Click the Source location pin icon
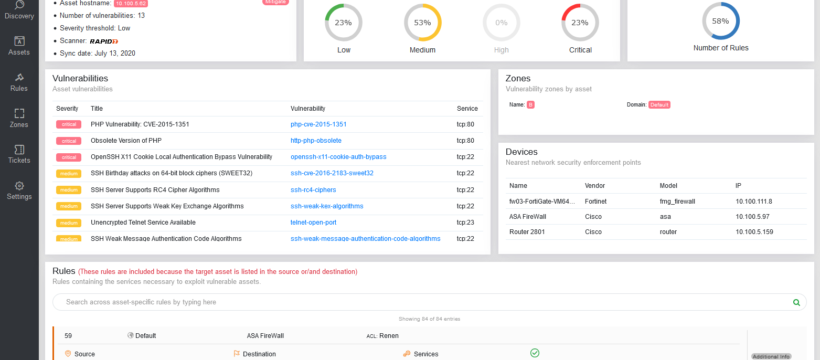The width and height of the screenshot is (820, 360). click(67, 354)
